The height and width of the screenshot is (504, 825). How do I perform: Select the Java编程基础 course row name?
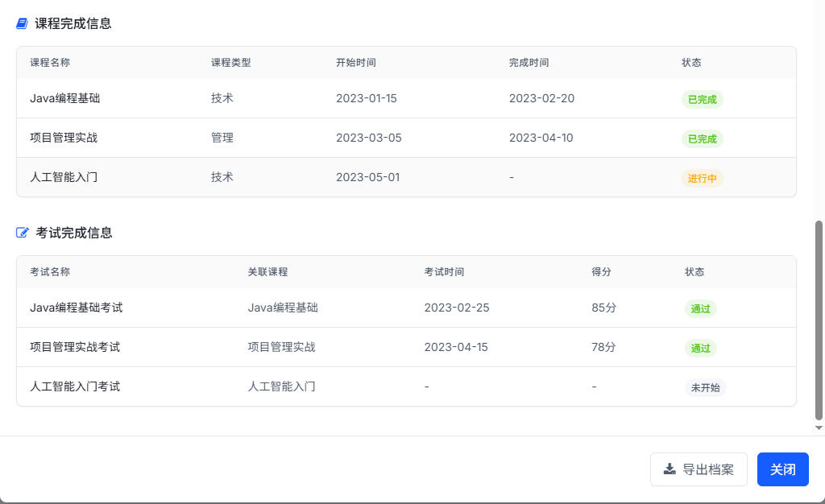[x=65, y=98]
